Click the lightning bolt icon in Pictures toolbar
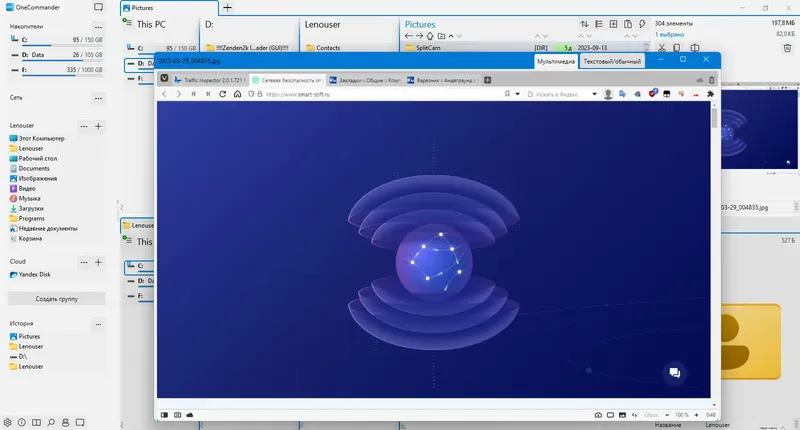 (642, 24)
